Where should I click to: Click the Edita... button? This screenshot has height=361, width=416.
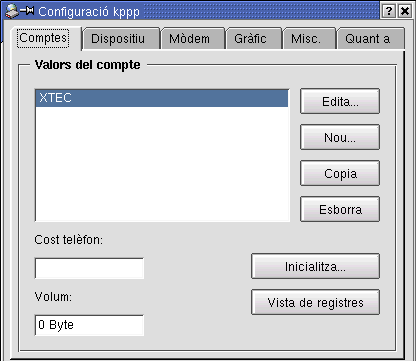click(340, 101)
